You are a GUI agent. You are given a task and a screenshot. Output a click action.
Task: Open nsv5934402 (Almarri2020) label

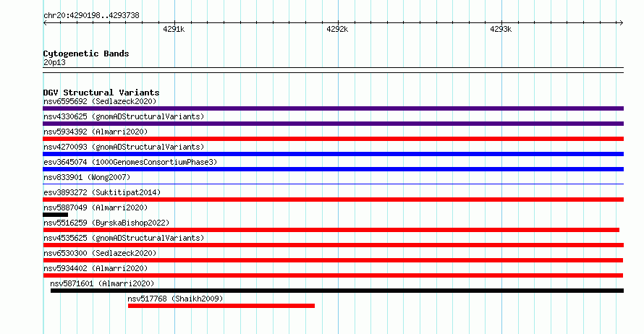click(96, 268)
